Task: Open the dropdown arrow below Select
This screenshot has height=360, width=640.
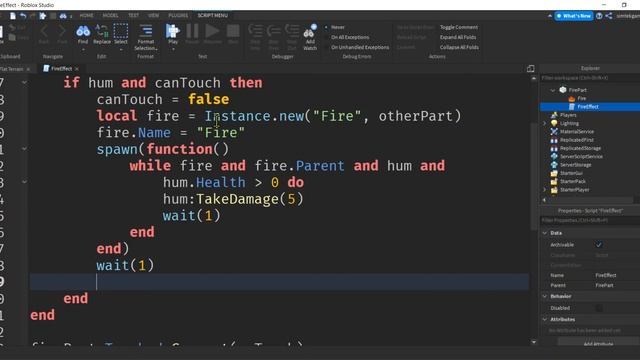Action: click(x=121, y=50)
